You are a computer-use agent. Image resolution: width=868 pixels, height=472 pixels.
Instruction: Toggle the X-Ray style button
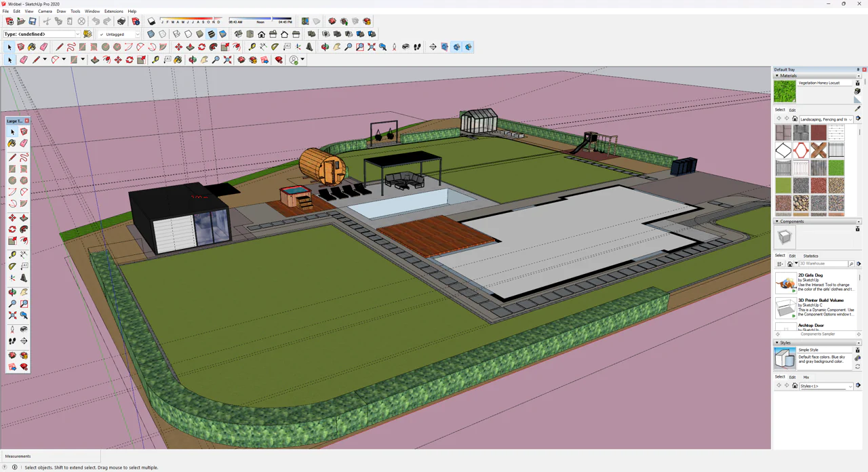151,34
